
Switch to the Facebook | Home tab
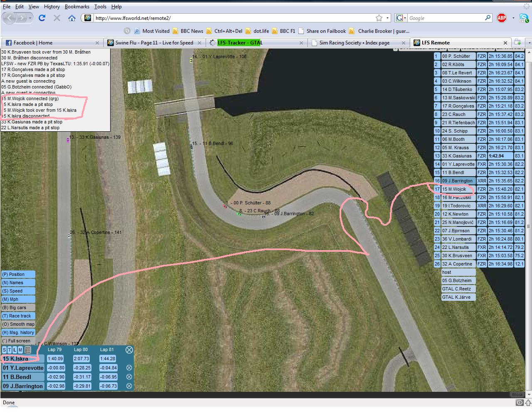(x=52, y=42)
